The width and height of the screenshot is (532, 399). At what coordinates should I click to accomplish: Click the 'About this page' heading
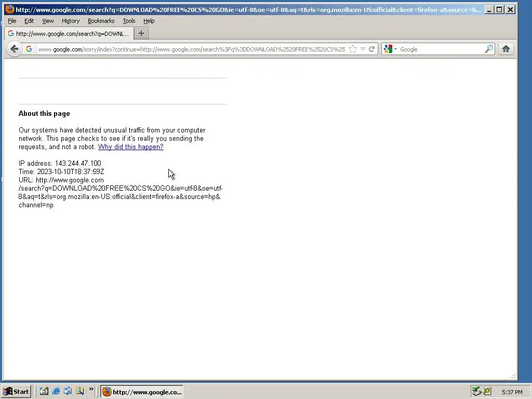point(44,114)
